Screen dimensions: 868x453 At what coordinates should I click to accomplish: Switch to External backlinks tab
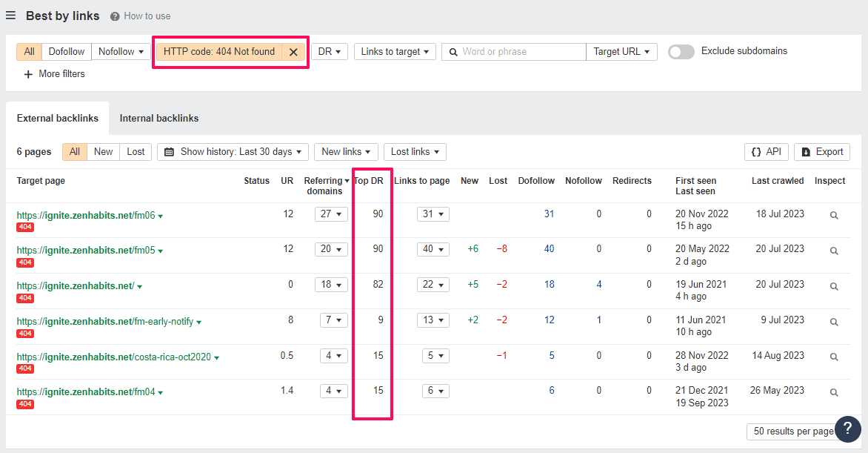[x=58, y=118]
